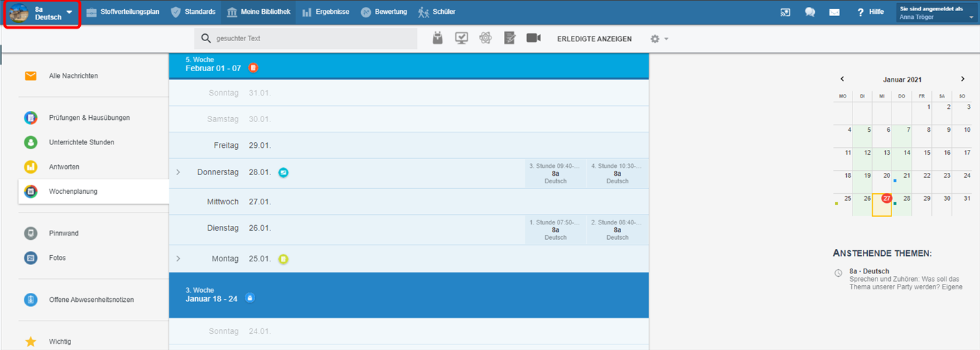The height and width of the screenshot is (350, 980).
Task: Click the backpack icon in toolbar
Action: tap(438, 38)
